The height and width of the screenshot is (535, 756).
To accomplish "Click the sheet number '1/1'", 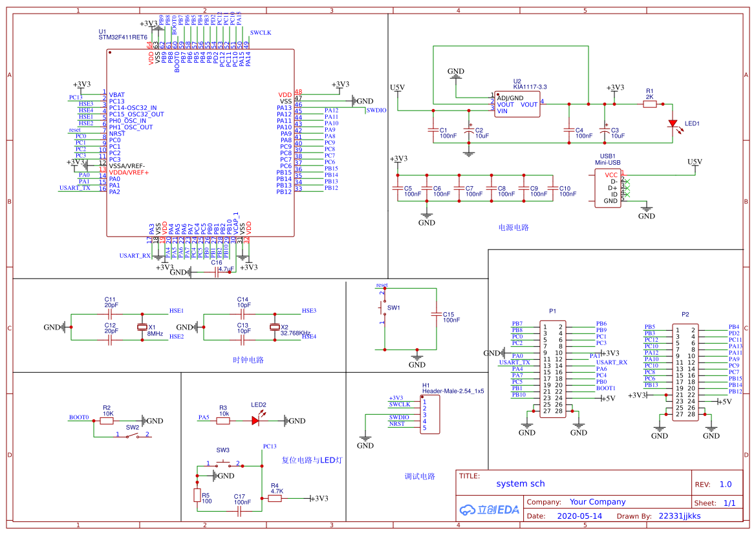I will click(x=729, y=503).
